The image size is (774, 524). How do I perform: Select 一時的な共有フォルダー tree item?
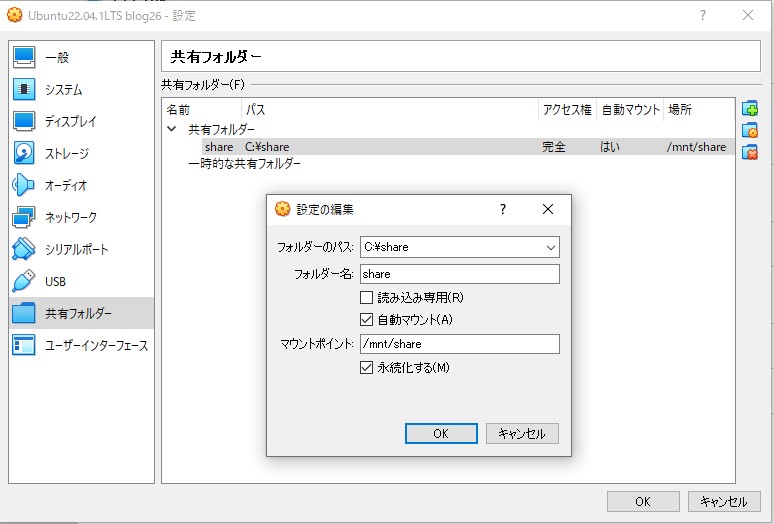coord(244,163)
